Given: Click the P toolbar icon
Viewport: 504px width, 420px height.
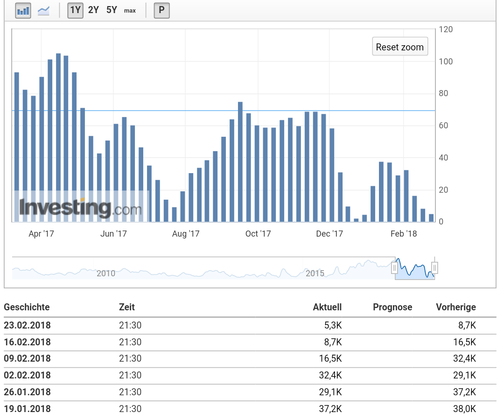Looking at the screenshot, I should tap(161, 10).
